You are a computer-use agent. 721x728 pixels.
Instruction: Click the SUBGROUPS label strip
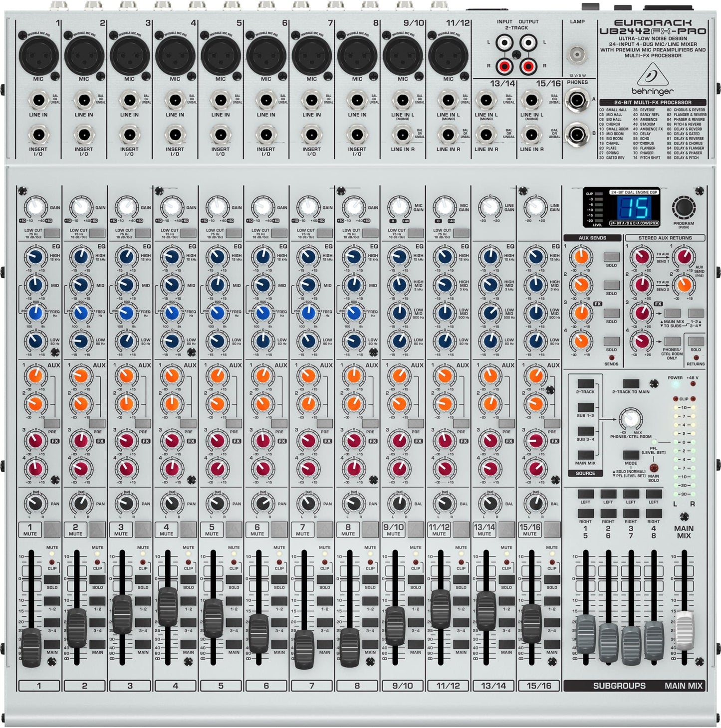pyautogui.click(x=619, y=686)
